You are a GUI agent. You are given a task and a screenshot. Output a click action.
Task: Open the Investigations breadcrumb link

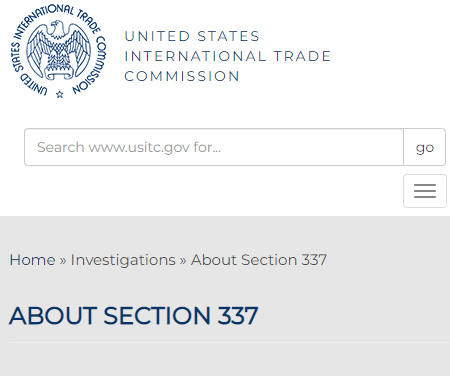point(123,260)
